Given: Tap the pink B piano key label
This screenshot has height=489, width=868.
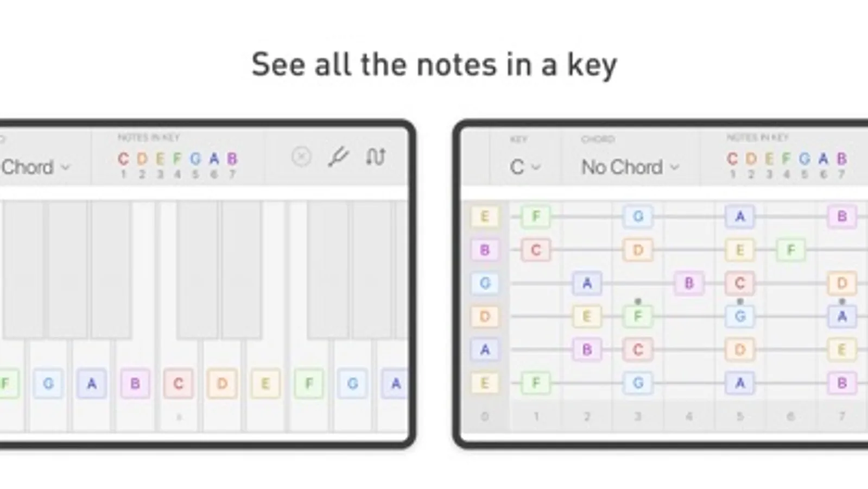Looking at the screenshot, I should (135, 384).
